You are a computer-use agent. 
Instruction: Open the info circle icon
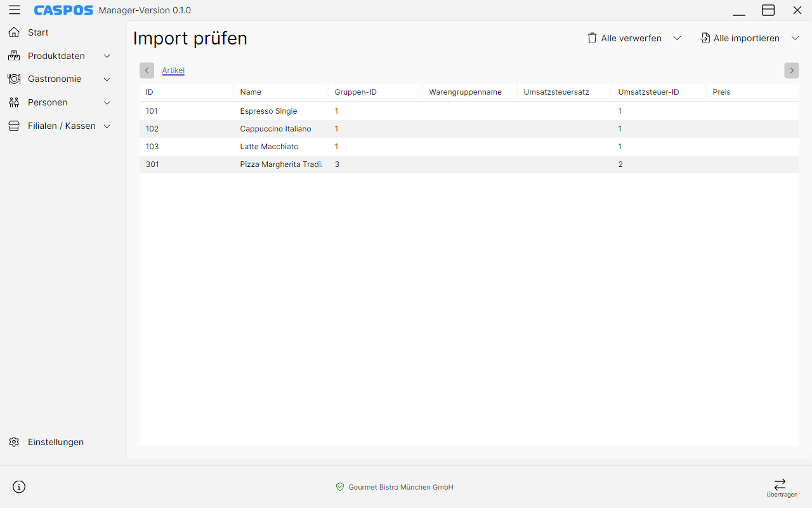pos(19,487)
